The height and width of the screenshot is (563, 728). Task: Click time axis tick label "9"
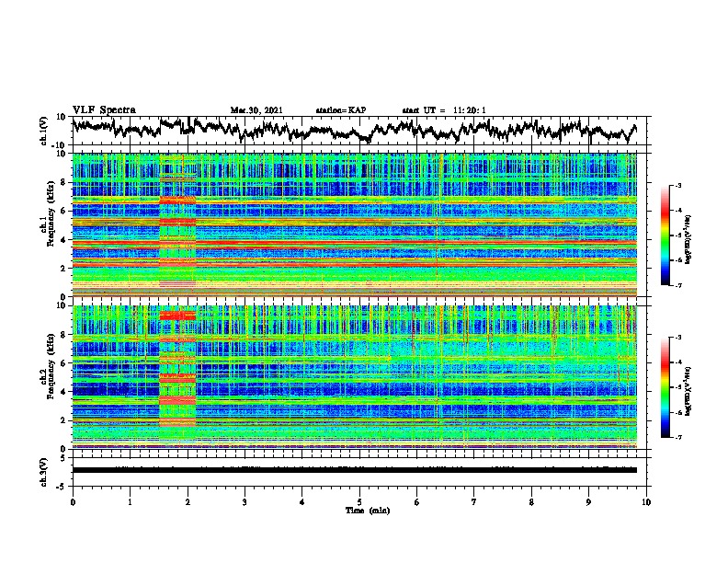pos(588,502)
